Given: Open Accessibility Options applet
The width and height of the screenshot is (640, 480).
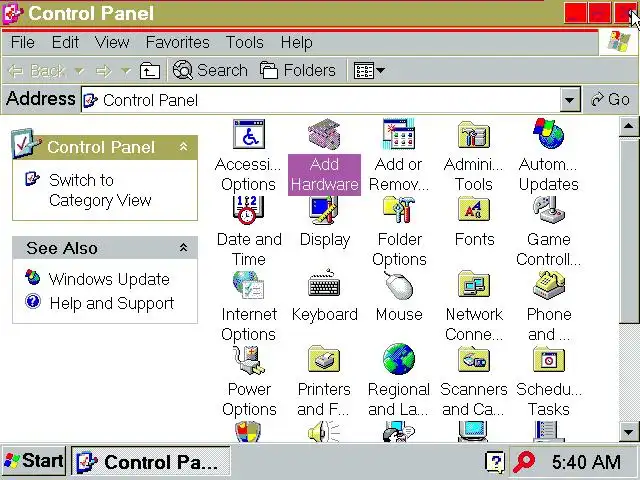Looking at the screenshot, I should (x=249, y=156).
